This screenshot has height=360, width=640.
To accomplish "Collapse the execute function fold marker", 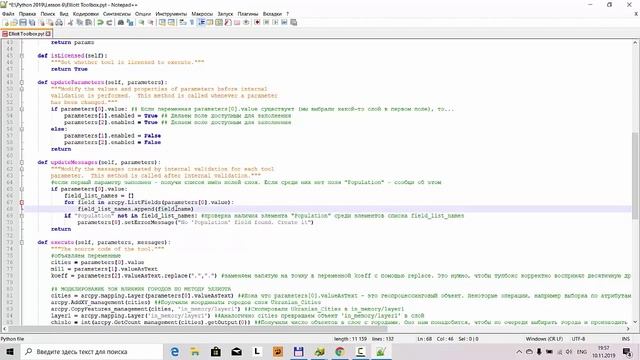I will (22, 242).
